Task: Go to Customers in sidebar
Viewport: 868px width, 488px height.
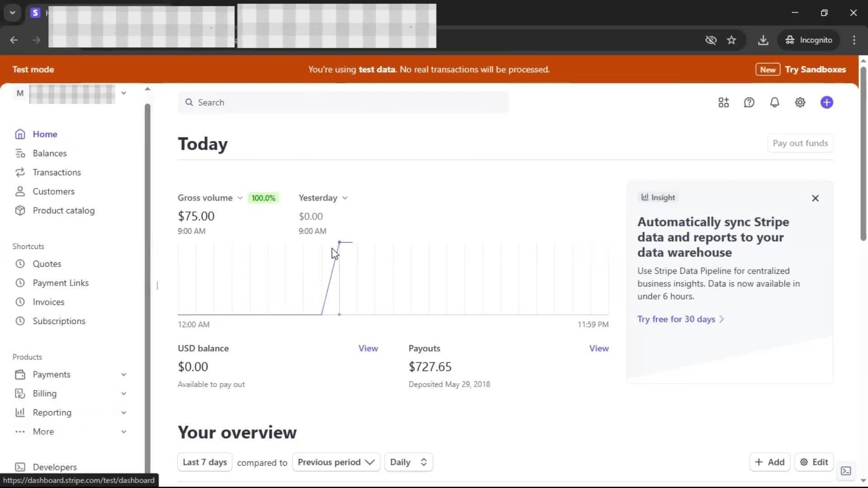Action: click(x=53, y=192)
